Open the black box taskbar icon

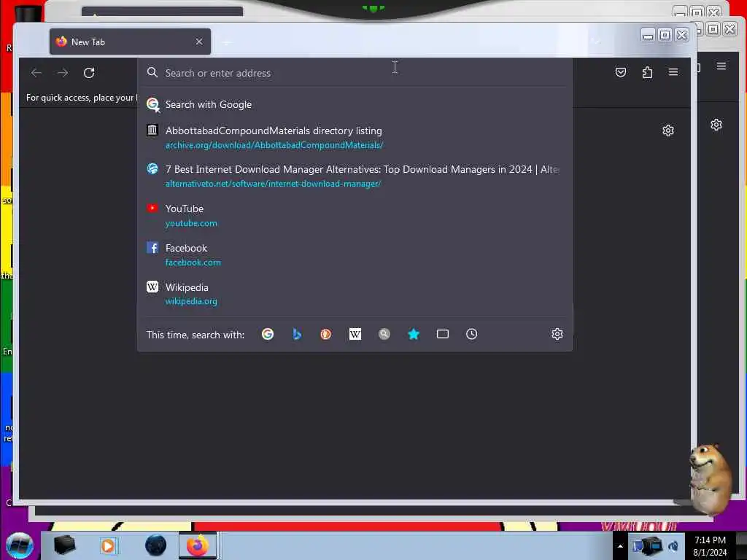pyautogui.click(x=64, y=545)
